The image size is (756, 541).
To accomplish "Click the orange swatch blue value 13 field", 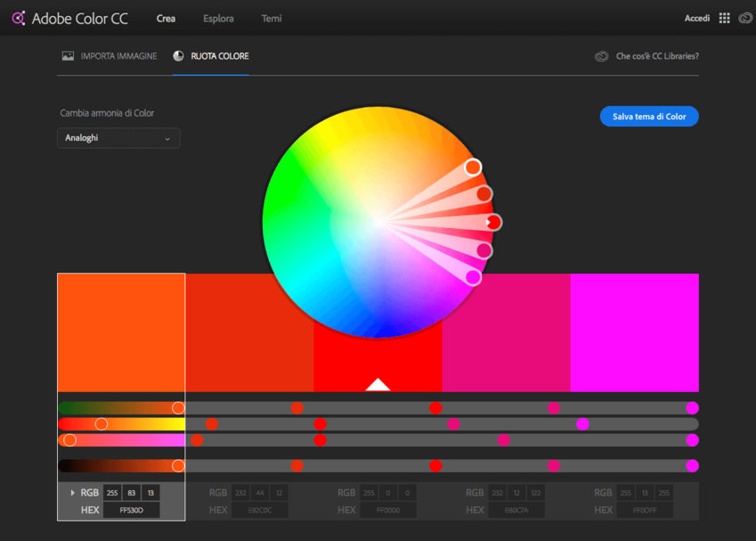I will (150, 493).
